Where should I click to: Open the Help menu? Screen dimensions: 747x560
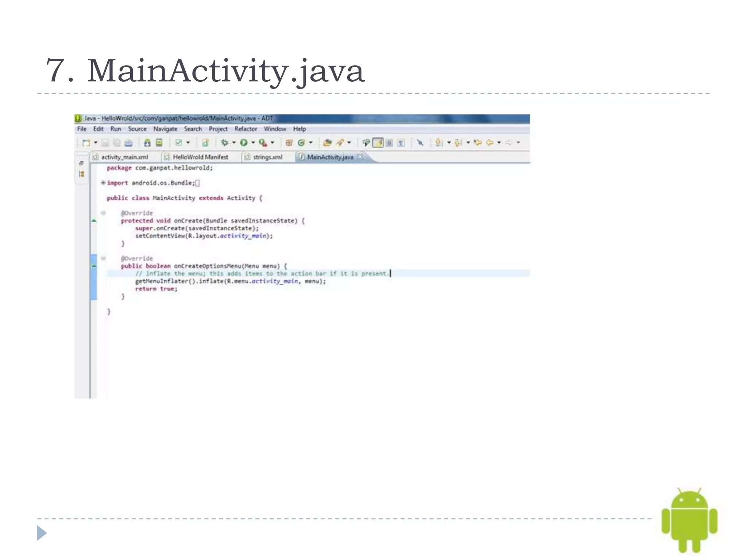299,129
